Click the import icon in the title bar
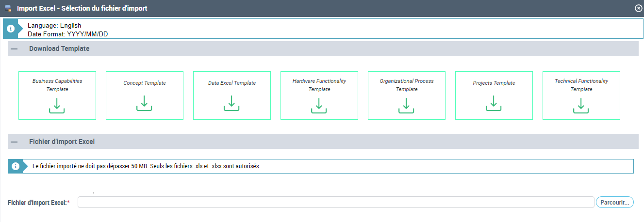The image size is (644, 222). pyautogui.click(x=8, y=8)
